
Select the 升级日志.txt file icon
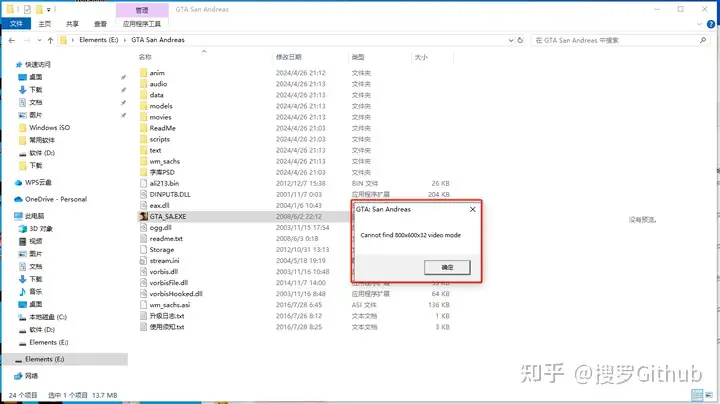[143, 315]
